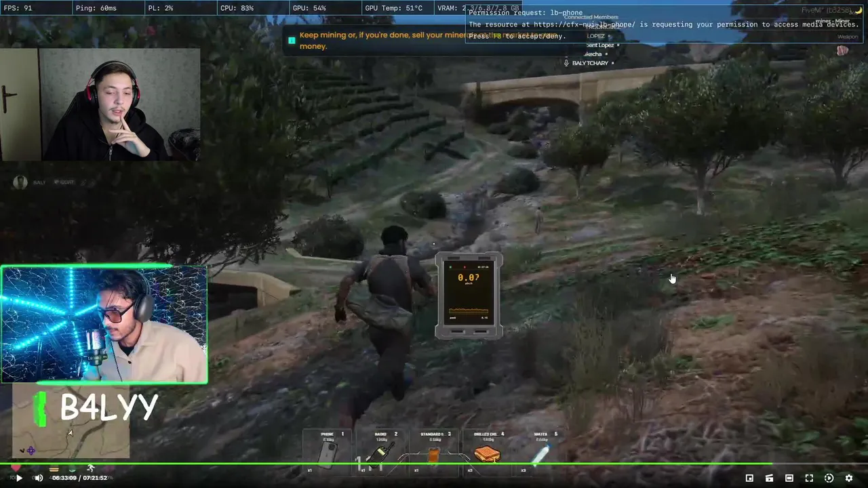
Task: Click the B4LYY neon webcam overlay
Action: coord(104,325)
